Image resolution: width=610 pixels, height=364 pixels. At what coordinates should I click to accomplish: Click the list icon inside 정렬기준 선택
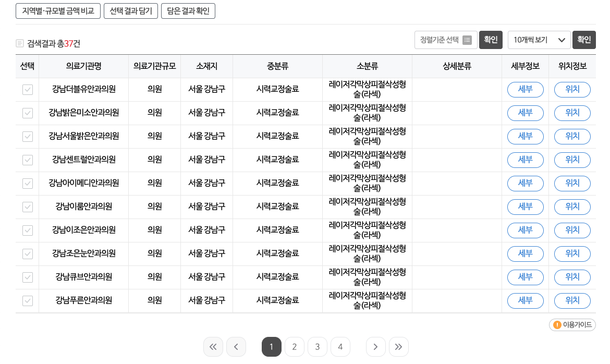[468, 40]
